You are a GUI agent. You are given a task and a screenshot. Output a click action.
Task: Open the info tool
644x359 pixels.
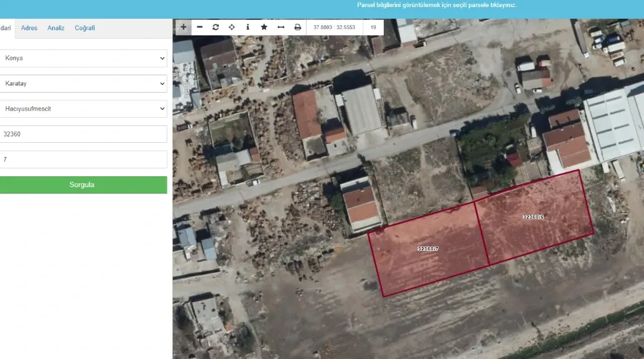pyautogui.click(x=248, y=27)
